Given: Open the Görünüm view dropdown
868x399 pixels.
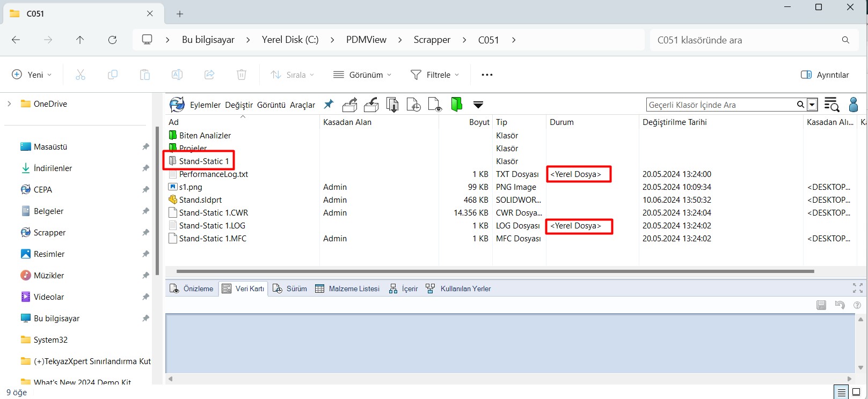Looking at the screenshot, I should coord(362,75).
